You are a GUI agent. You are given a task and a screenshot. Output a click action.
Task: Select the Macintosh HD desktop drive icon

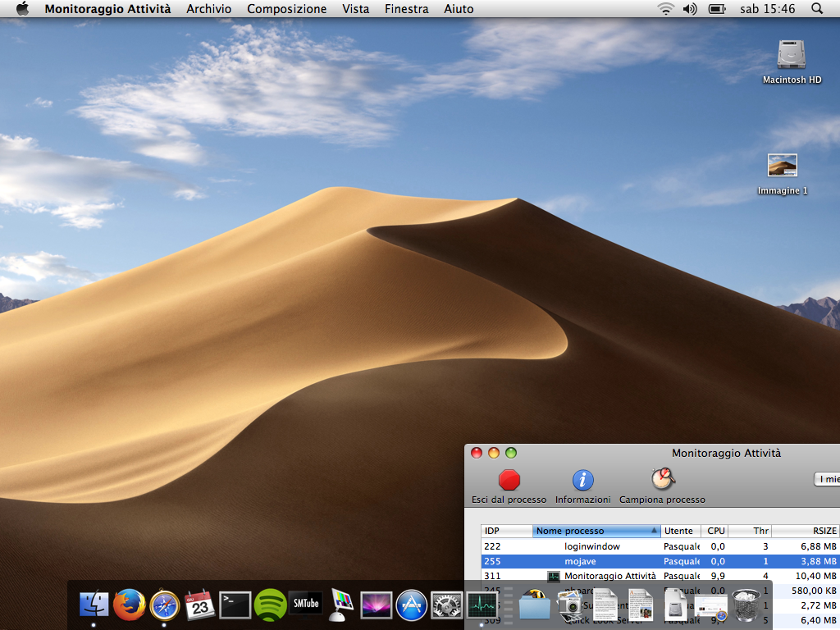point(792,55)
